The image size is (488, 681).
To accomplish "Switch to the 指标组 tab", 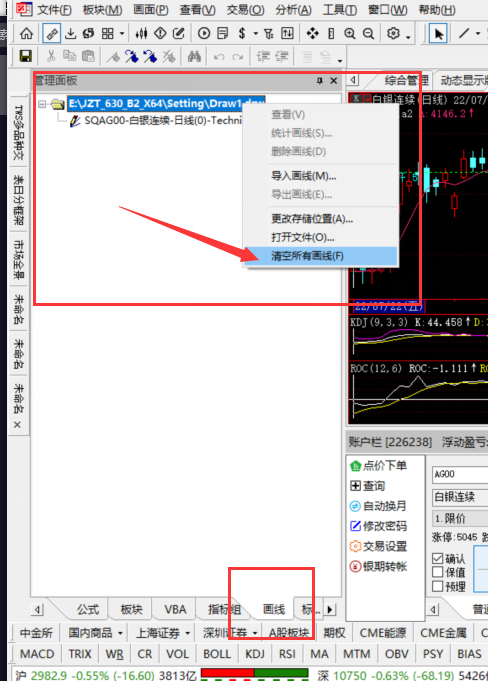I will [x=224, y=609].
